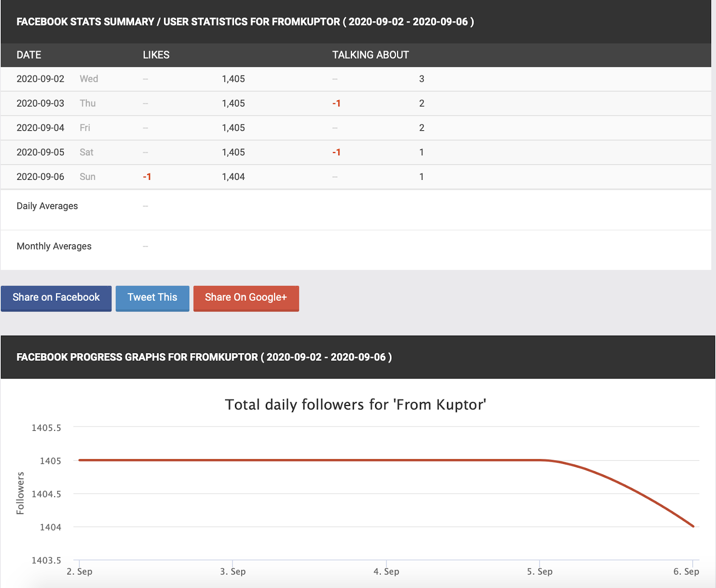This screenshot has height=588, width=716.
Task: Click the talking about count 1 for Saturday
Action: [x=422, y=152]
